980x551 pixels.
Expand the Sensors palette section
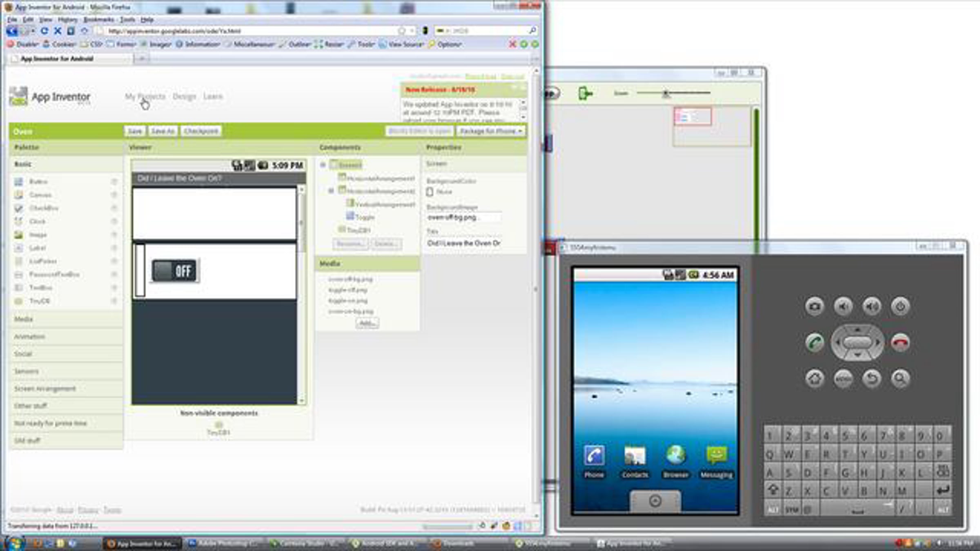pos(66,371)
